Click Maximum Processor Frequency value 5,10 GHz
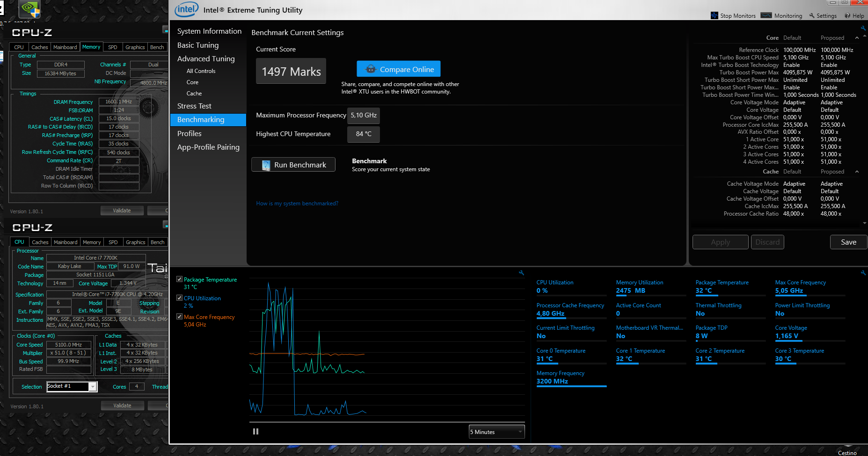The image size is (868, 456). [x=364, y=116]
